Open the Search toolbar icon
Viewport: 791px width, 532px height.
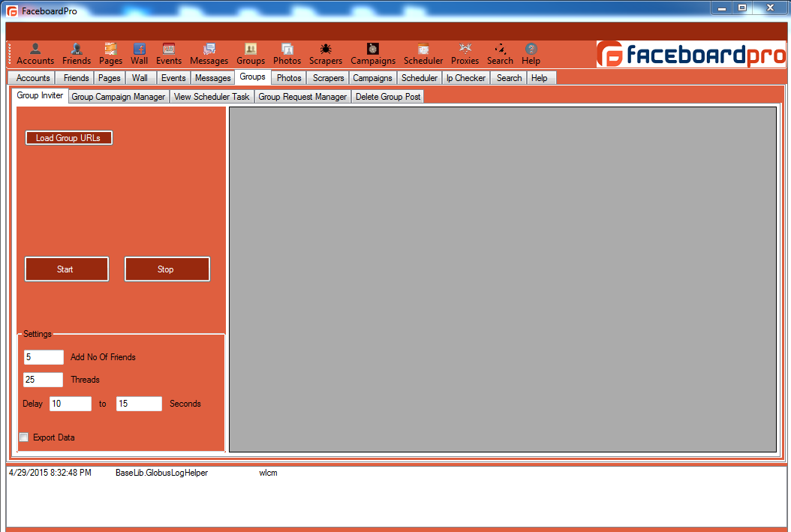pos(500,54)
